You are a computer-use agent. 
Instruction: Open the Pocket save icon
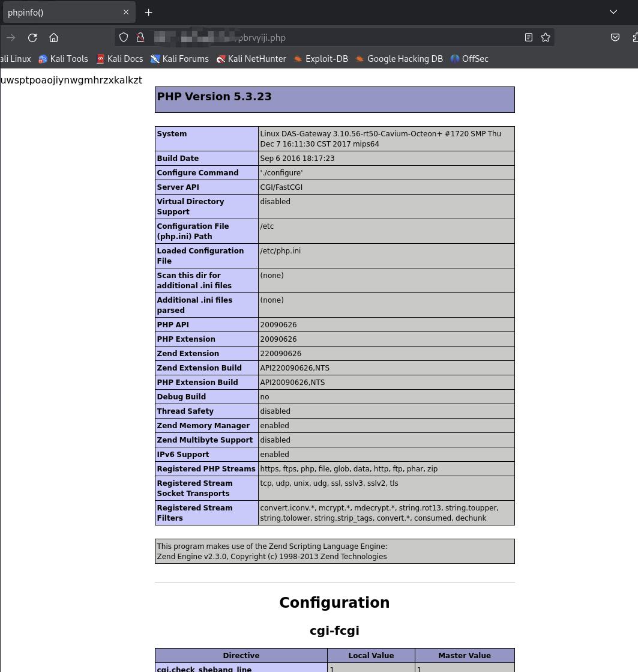coord(615,38)
